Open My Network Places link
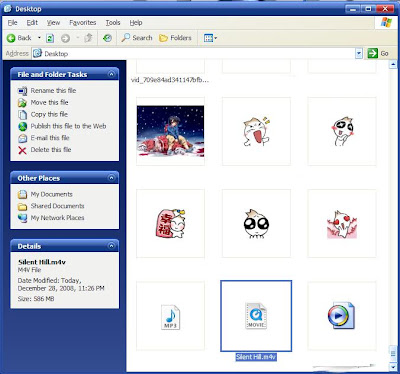 tap(57, 218)
